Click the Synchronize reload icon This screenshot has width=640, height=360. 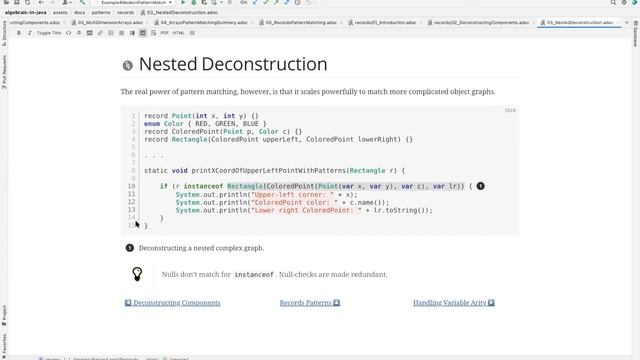27,2
